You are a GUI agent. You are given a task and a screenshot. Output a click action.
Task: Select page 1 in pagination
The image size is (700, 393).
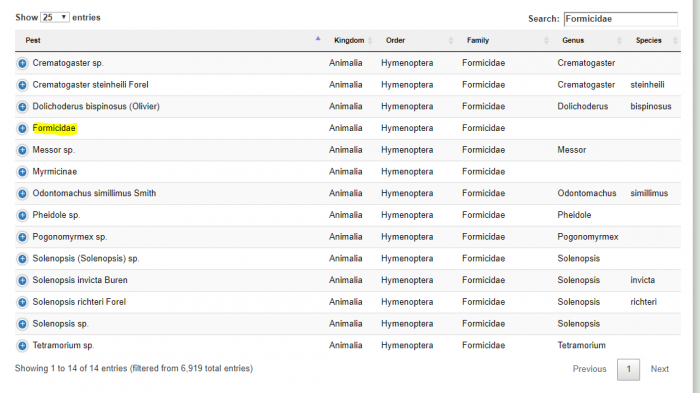tap(629, 369)
